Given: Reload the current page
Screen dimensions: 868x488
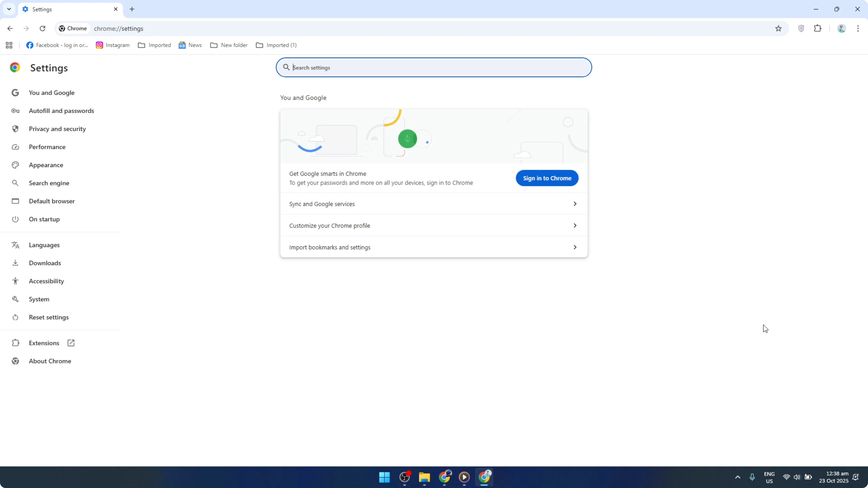Looking at the screenshot, I should point(42,28).
